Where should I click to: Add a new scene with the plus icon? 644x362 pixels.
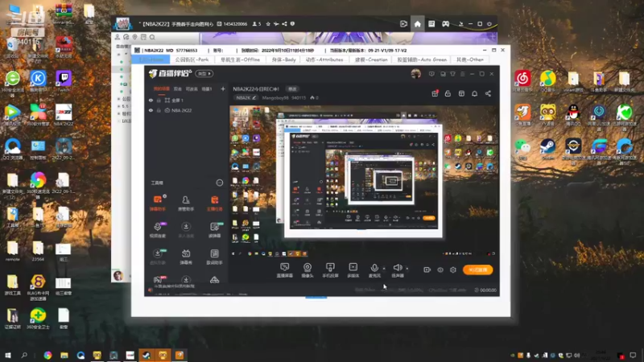pyautogui.click(x=223, y=88)
